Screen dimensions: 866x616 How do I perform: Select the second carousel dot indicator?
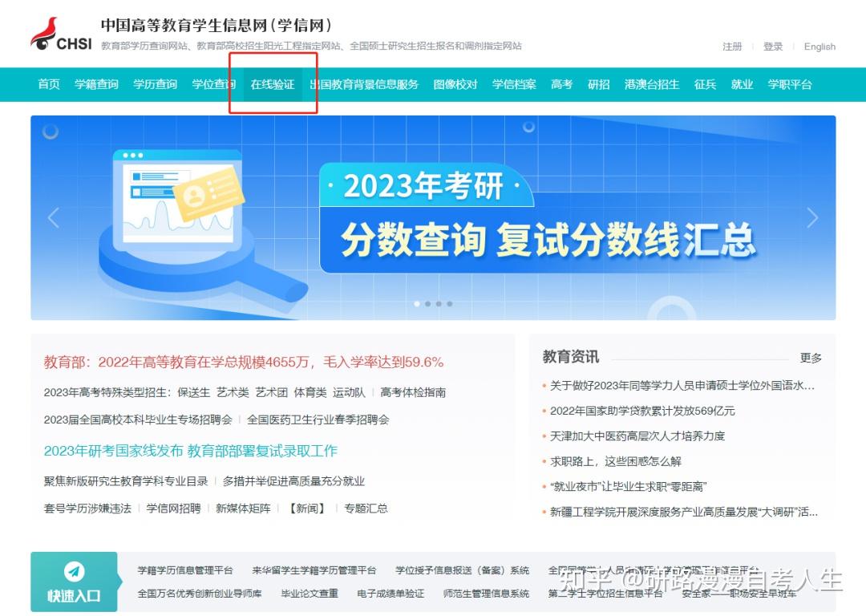click(428, 304)
